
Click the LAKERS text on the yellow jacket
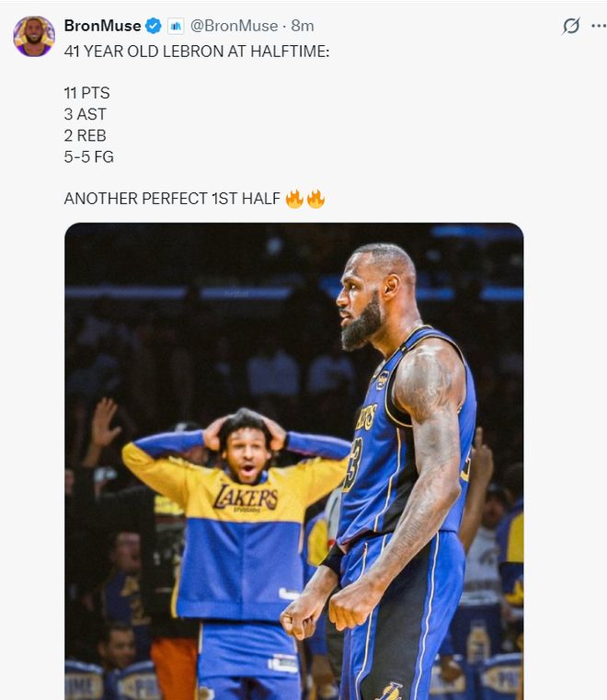click(246, 498)
